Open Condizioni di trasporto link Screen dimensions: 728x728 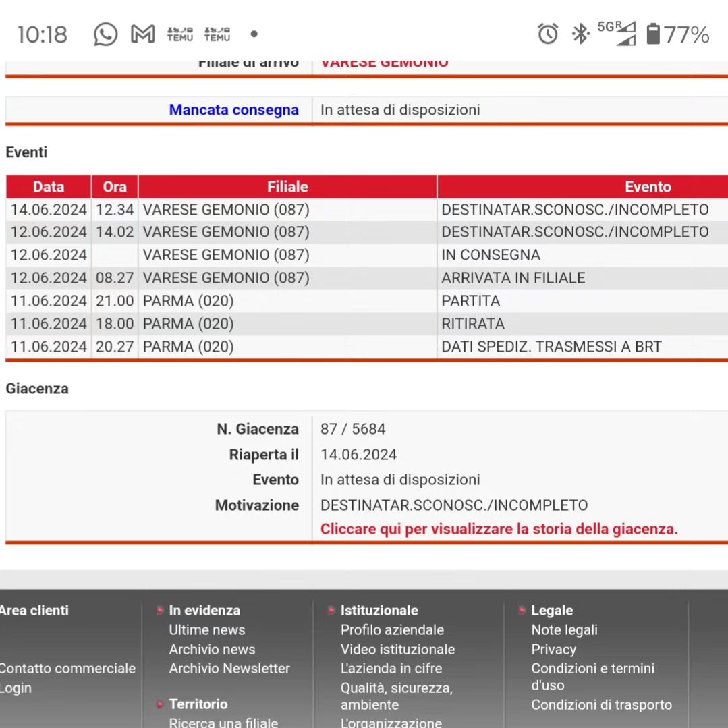tap(602, 705)
